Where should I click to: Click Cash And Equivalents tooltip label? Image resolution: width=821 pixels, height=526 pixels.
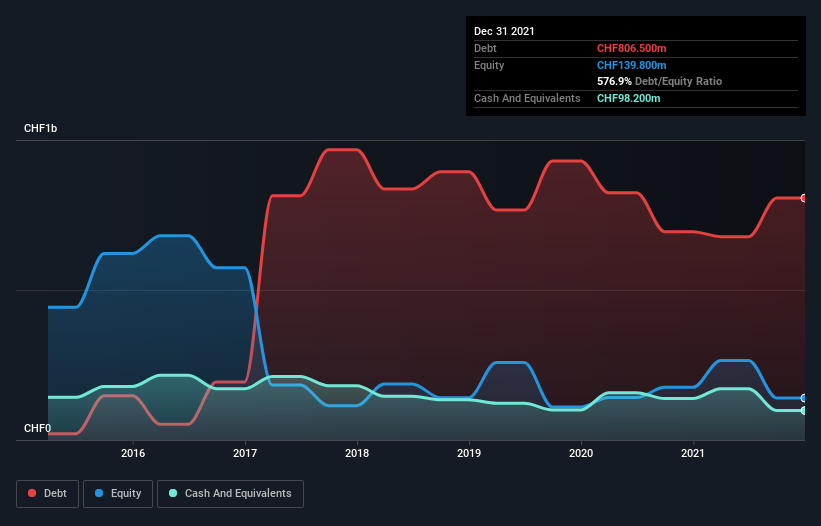pos(527,98)
